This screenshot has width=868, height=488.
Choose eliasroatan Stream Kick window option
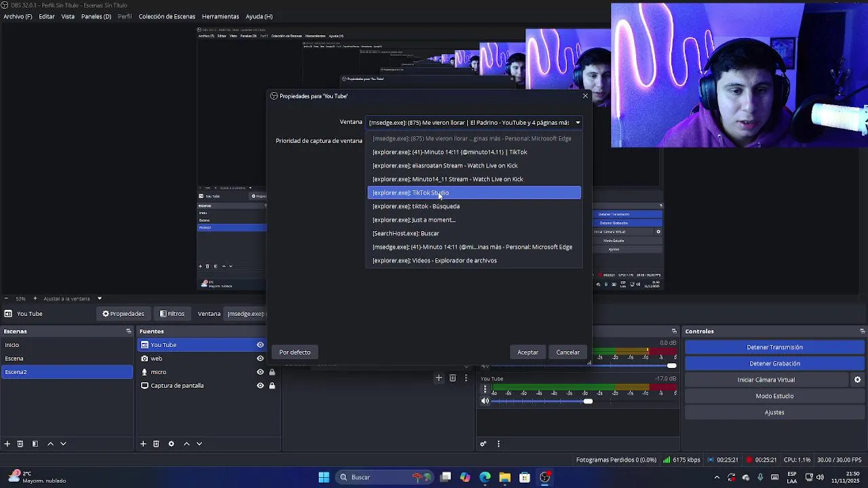[474, 165]
